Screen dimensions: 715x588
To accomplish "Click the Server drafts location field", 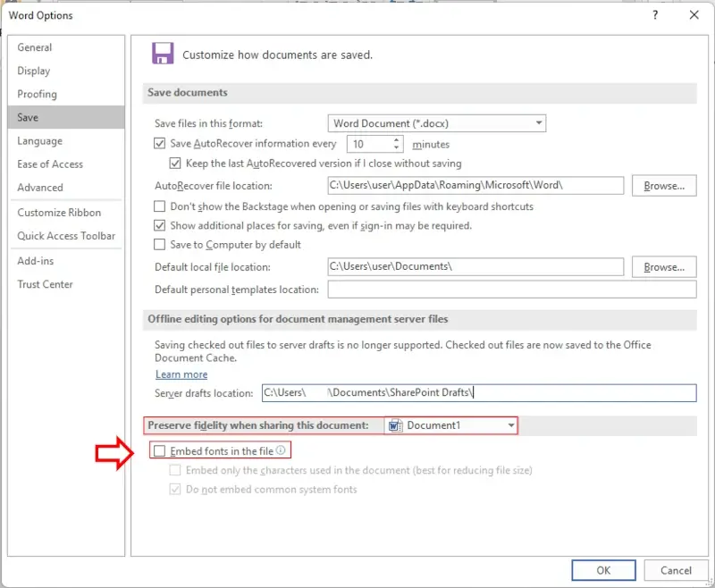I will (x=479, y=393).
